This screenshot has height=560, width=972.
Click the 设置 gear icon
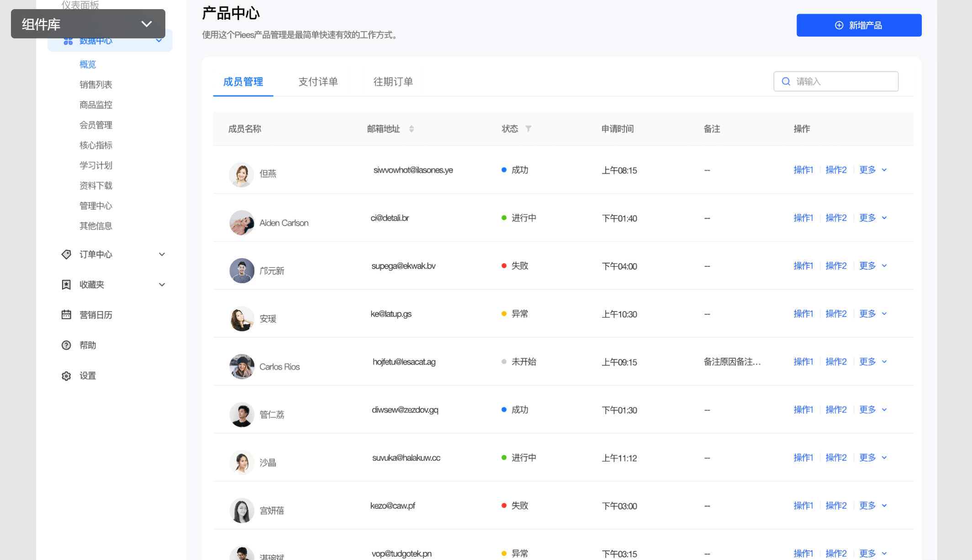(66, 376)
